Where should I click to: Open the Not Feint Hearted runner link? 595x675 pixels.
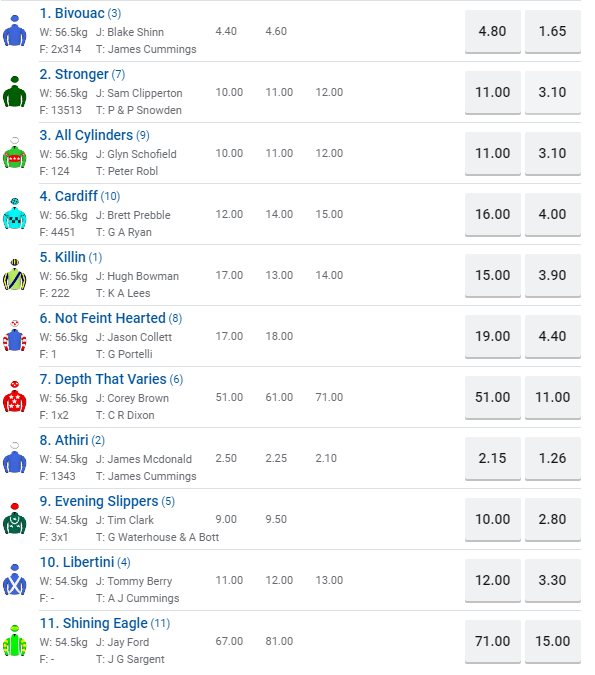[102, 318]
